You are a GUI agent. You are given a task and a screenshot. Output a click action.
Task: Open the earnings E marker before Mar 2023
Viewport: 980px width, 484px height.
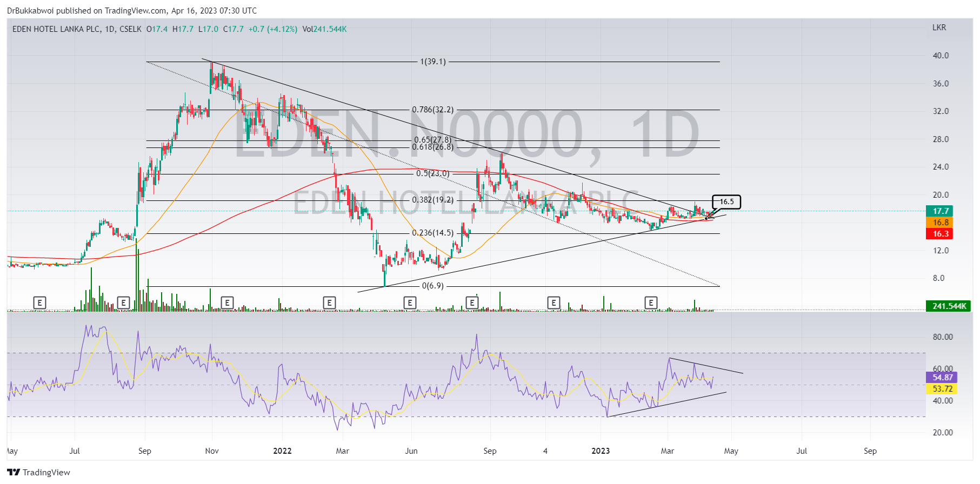[x=651, y=302]
